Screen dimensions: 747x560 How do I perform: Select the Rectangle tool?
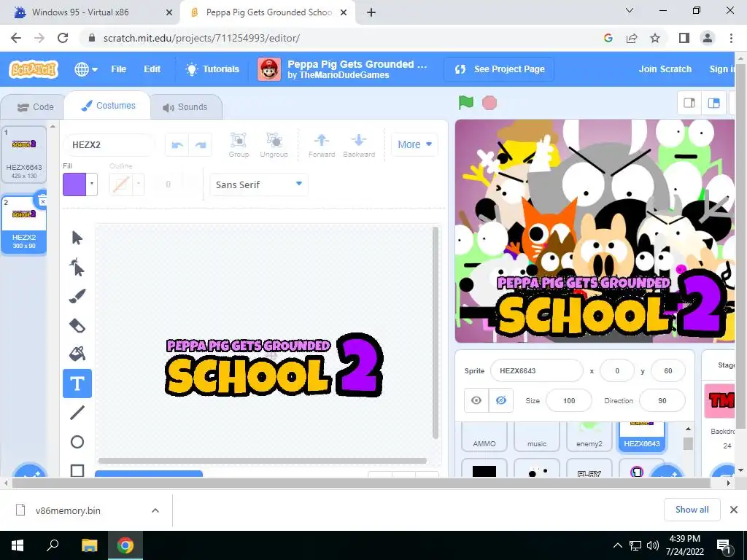77,469
